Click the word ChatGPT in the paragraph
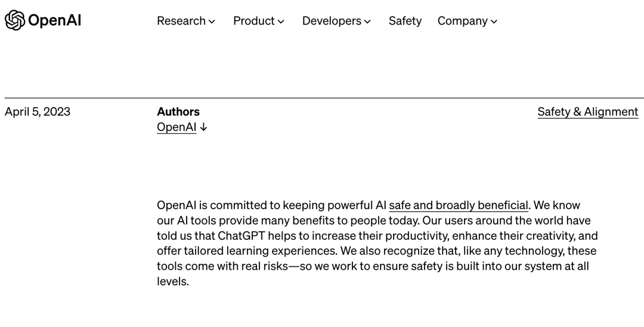The width and height of the screenshot is (644, 327). click(x=241, y=236)
